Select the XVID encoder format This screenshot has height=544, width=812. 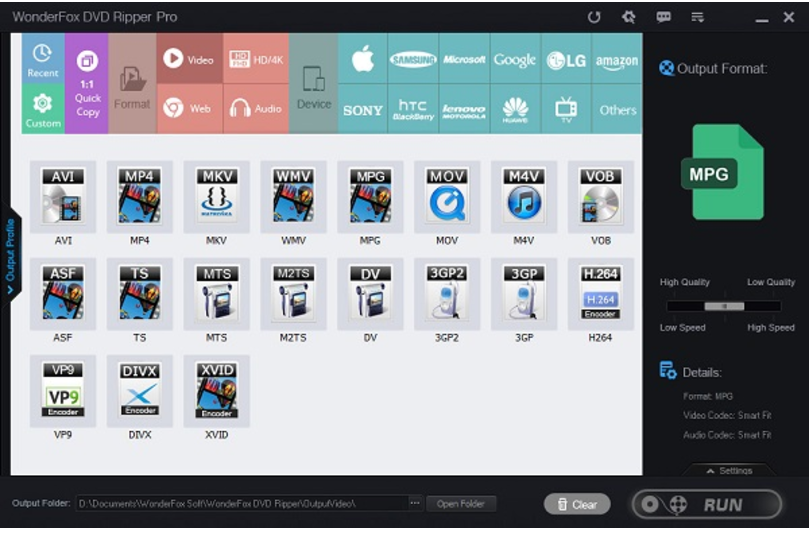pos(216,391)
